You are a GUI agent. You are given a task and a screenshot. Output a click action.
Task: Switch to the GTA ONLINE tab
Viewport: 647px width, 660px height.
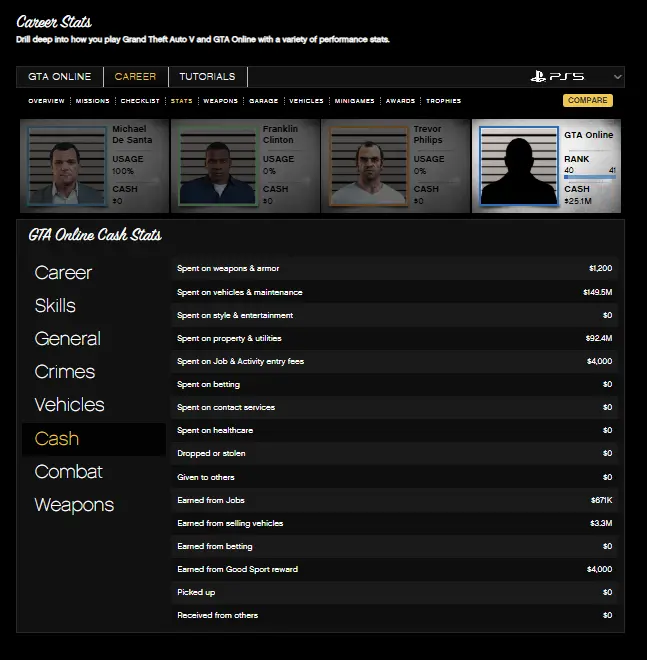[59, 77]
